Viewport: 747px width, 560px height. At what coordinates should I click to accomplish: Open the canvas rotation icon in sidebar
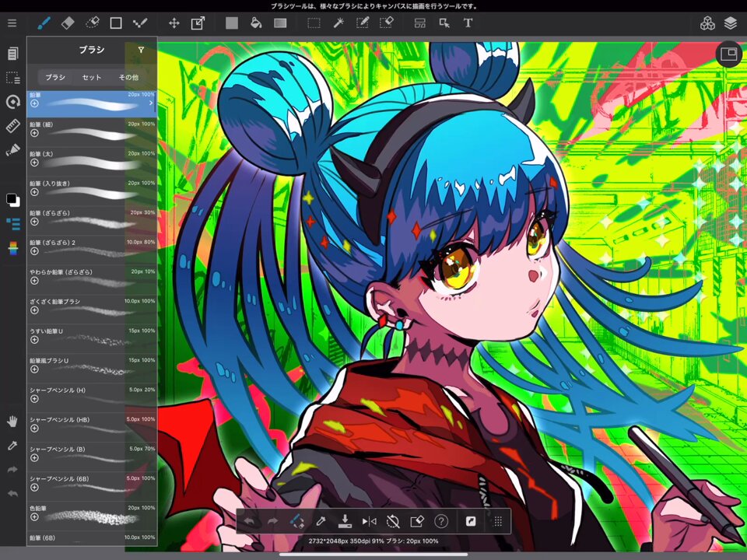point(13,101)
